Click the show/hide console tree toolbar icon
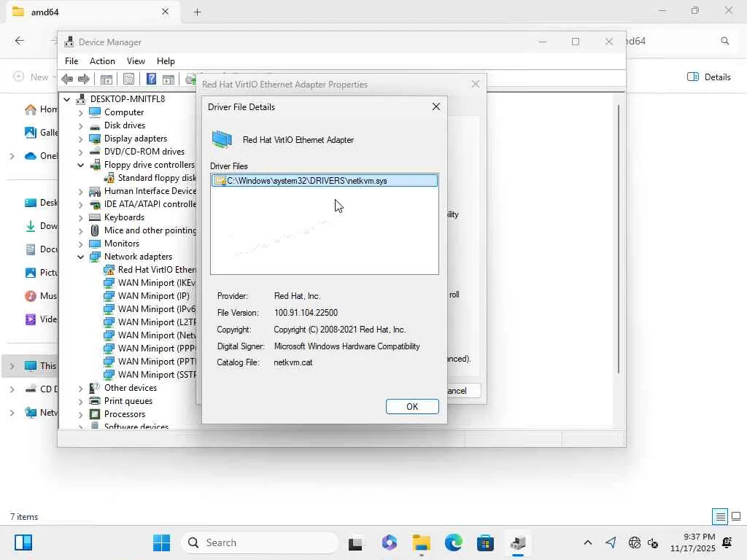This screenshot has width=747, height=560. (107, 79)
